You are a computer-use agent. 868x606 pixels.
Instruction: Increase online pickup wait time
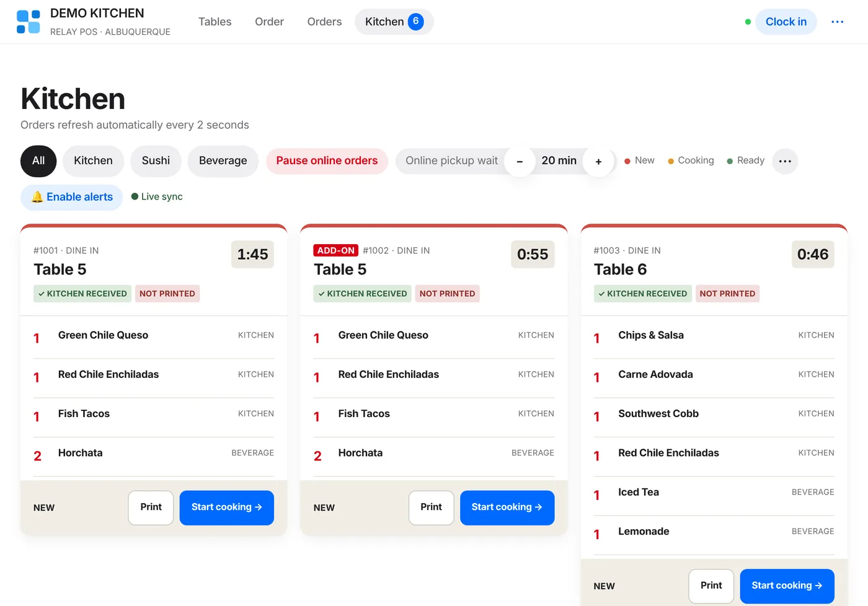tap(598, 161)
